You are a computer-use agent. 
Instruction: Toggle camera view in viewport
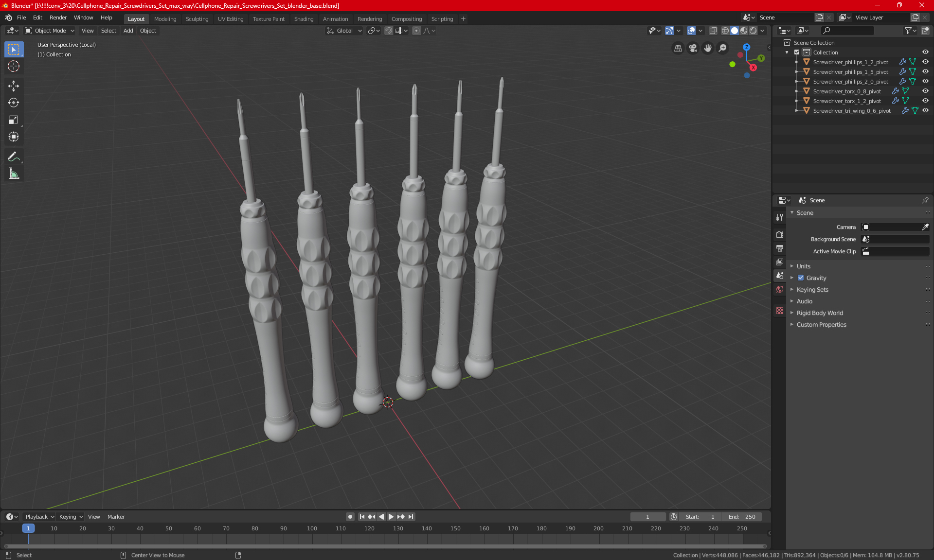pyautogui.click(x=693, y=48)
